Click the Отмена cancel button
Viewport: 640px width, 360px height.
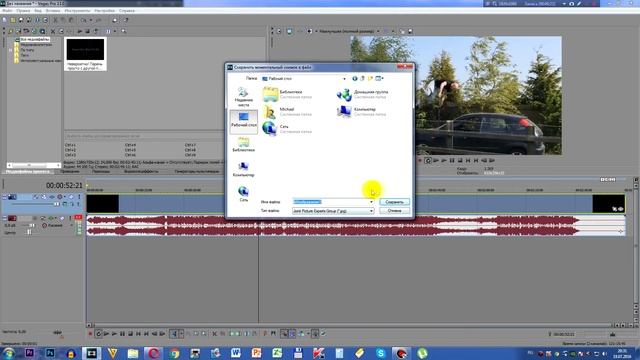point(394,211)
